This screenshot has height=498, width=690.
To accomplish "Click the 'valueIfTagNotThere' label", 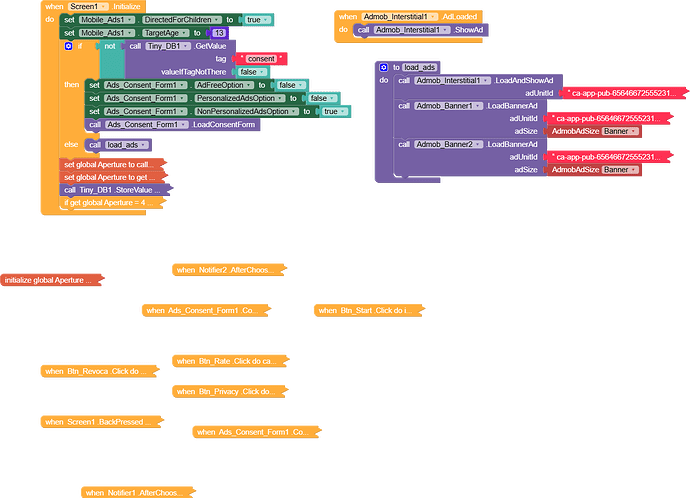I will coord(193,72).
